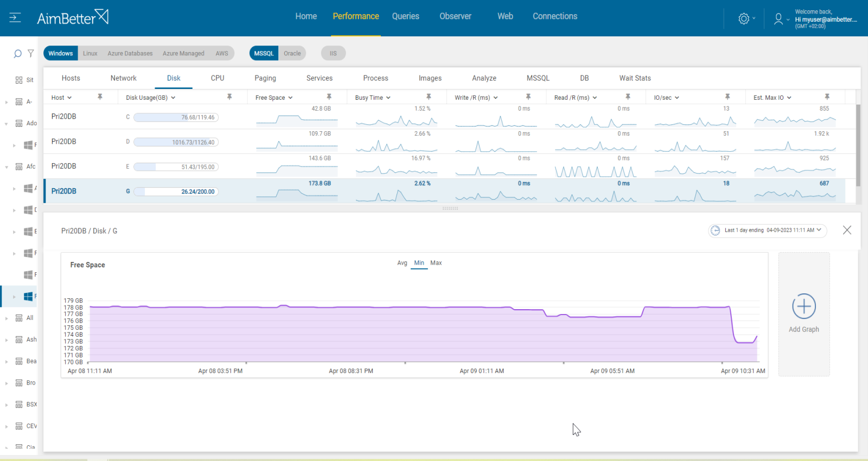Click the disk G usage bar 26.24/200.00
868x461 pixels.
[x=176, y=191]
